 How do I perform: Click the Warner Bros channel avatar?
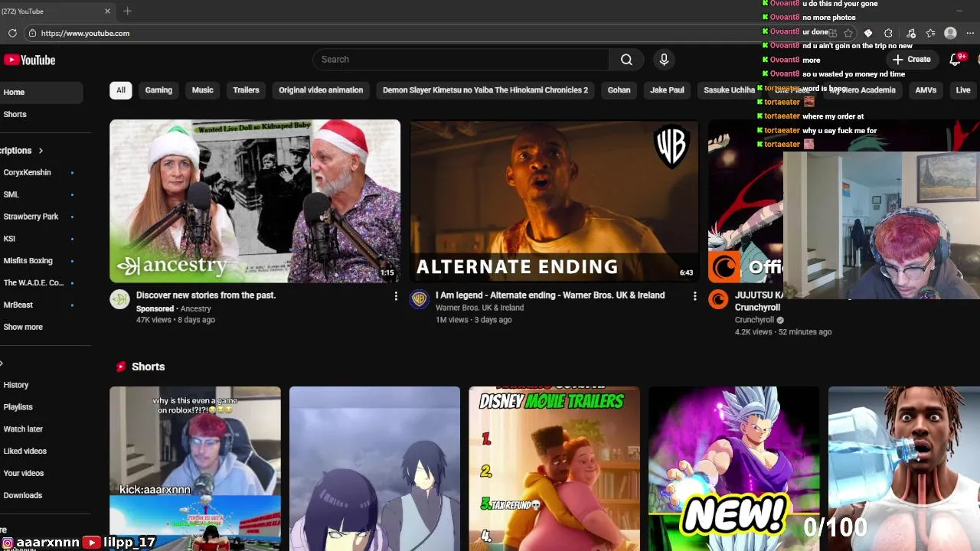[419, 299]
